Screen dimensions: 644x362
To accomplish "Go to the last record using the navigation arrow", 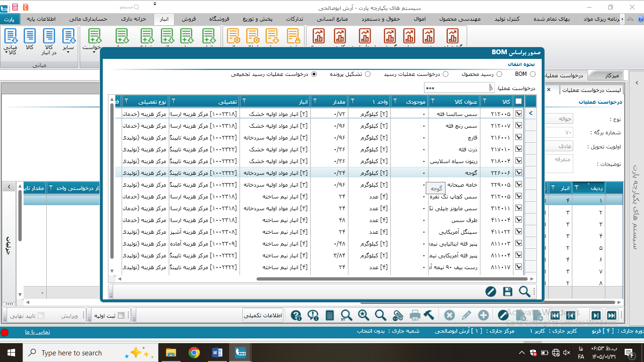I will coord(611,315).
